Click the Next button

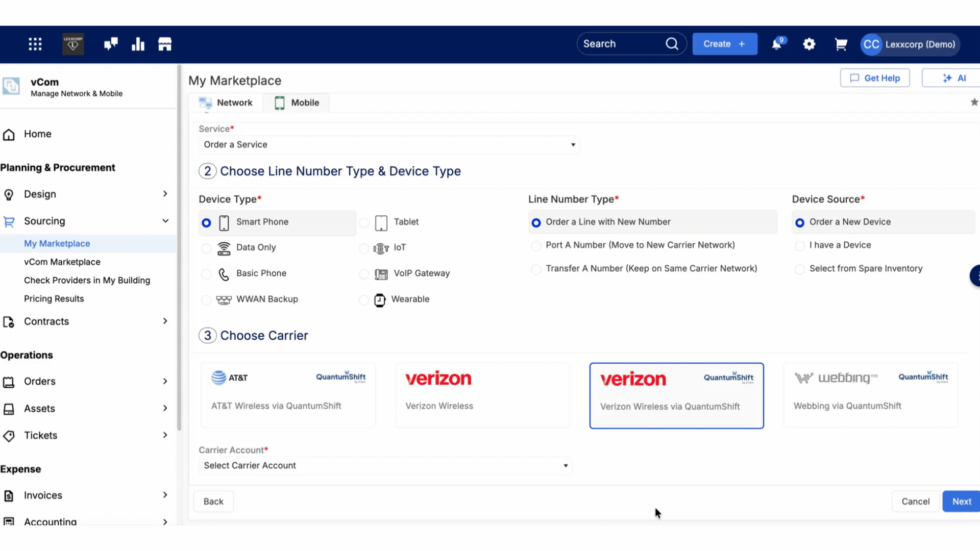click(962, 502)
